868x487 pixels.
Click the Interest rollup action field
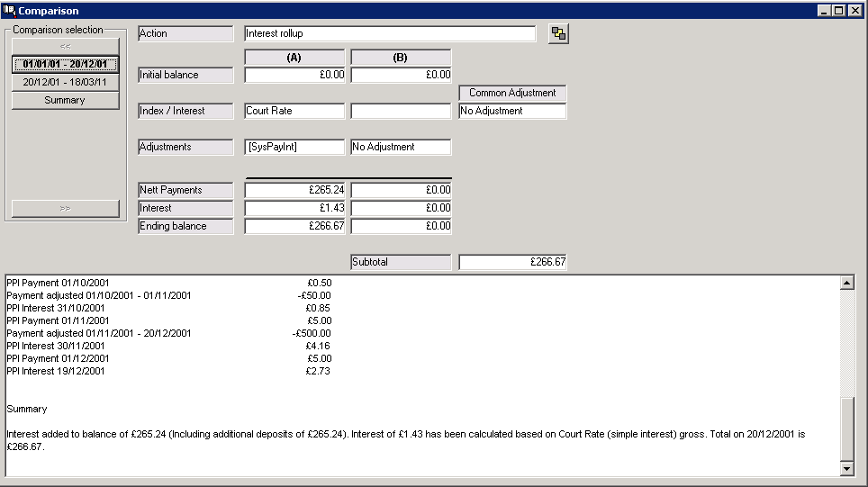pos(389,34)
